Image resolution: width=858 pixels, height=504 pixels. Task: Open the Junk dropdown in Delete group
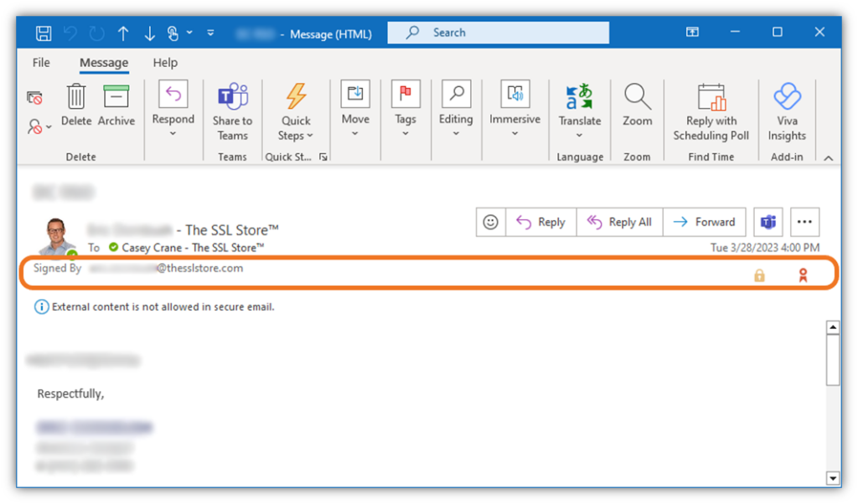click(39, 126)
